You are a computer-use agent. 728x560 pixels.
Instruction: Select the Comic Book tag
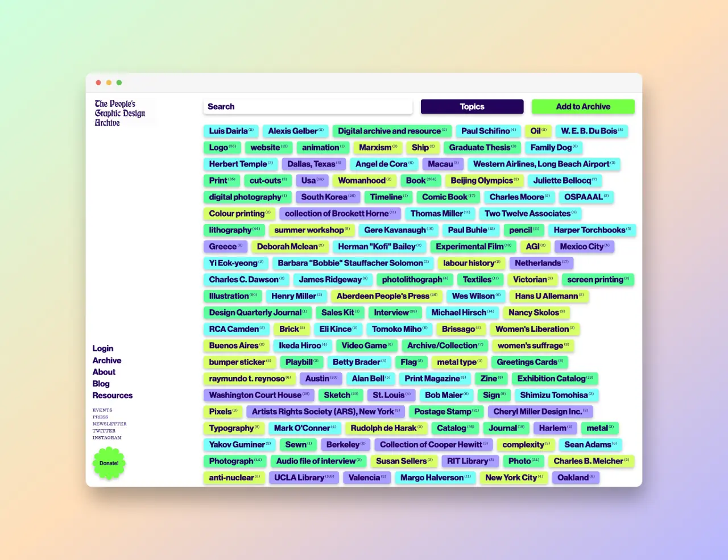pyautogui.click(x=448, y=197)
